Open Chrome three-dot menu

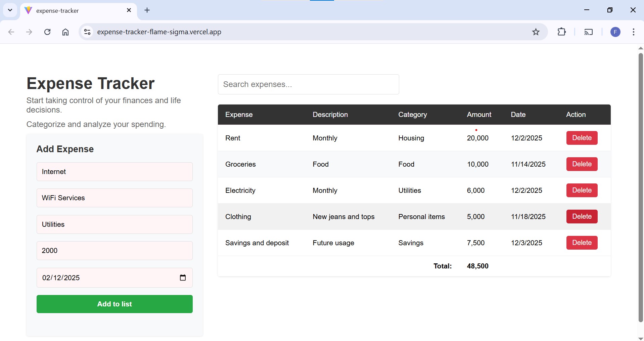pyautogui.click(x=634, y=32)
